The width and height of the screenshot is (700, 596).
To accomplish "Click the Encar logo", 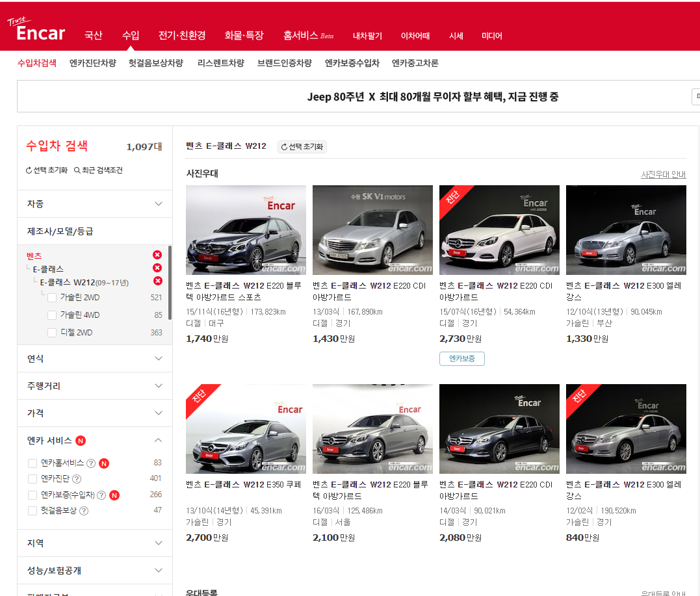I will [36, 30].
